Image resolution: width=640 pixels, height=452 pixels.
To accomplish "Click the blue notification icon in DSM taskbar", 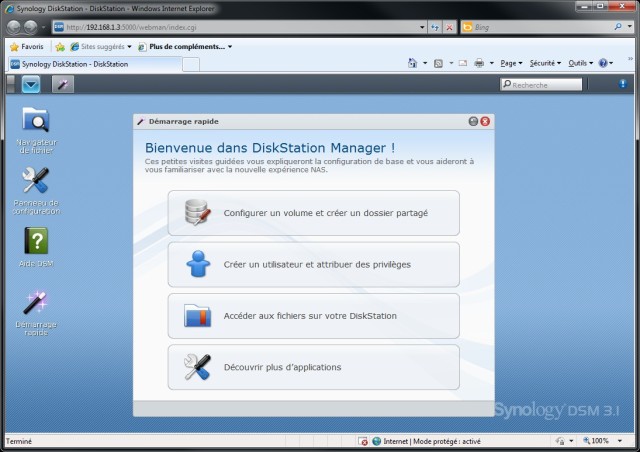I will click(x=622, y=84).
